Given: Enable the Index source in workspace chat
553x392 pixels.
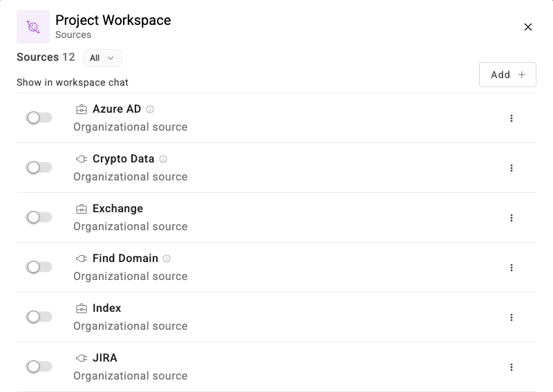Looking at the screenshot, I should (39, 317).
